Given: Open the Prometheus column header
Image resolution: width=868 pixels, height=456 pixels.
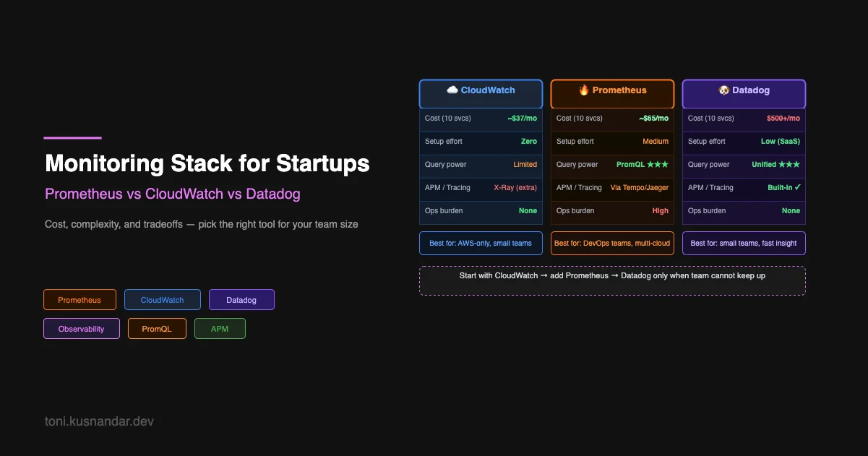Looking at the screenshot, I should click(x=612, y=94).
